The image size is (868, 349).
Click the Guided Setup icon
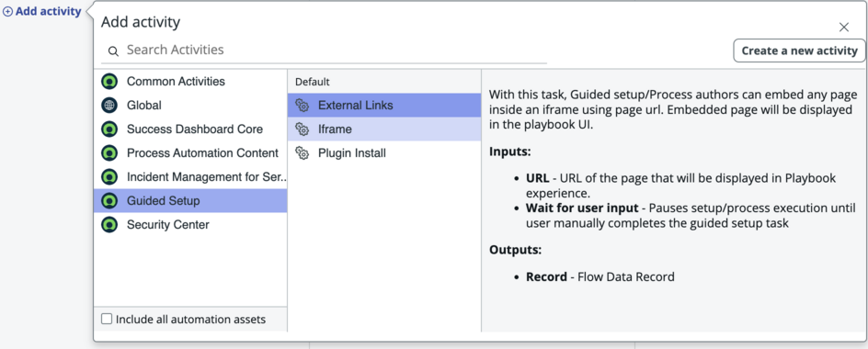coord(109,201)
